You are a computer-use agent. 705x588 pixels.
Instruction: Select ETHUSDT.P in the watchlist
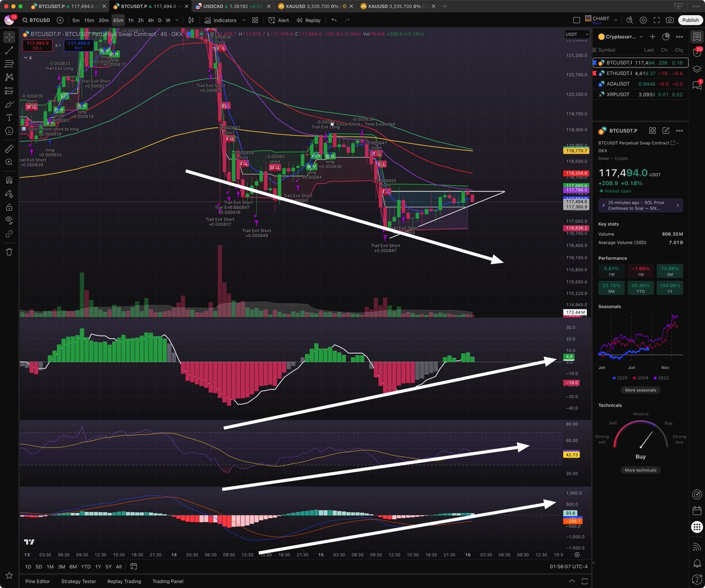point(640,73)
